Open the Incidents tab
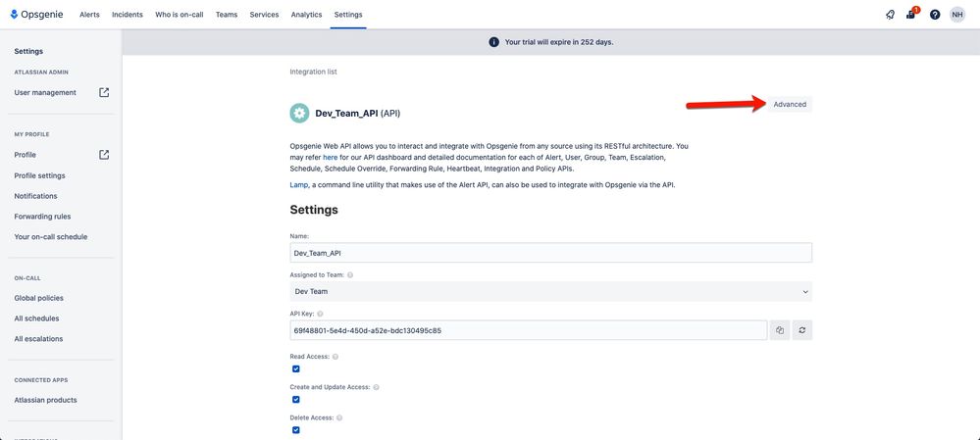The height and width of the screenshot is (440, 980). tap(128, 15)
